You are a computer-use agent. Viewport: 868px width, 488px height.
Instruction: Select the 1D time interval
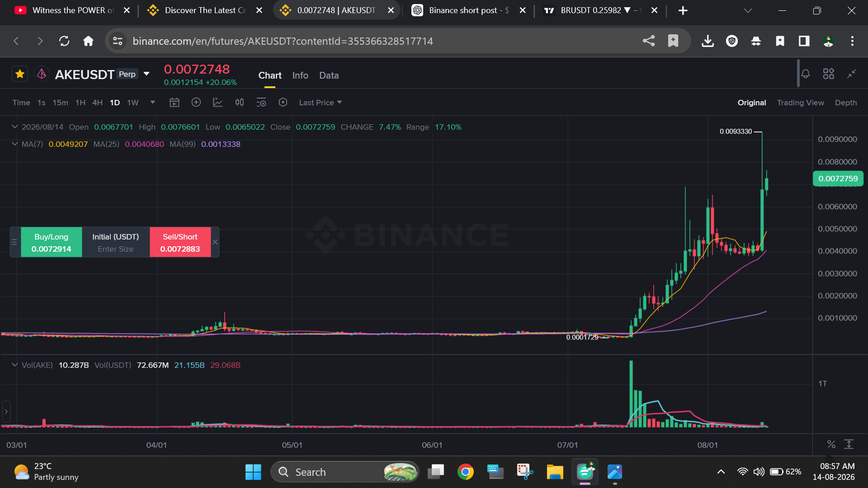tap(115, 103)
